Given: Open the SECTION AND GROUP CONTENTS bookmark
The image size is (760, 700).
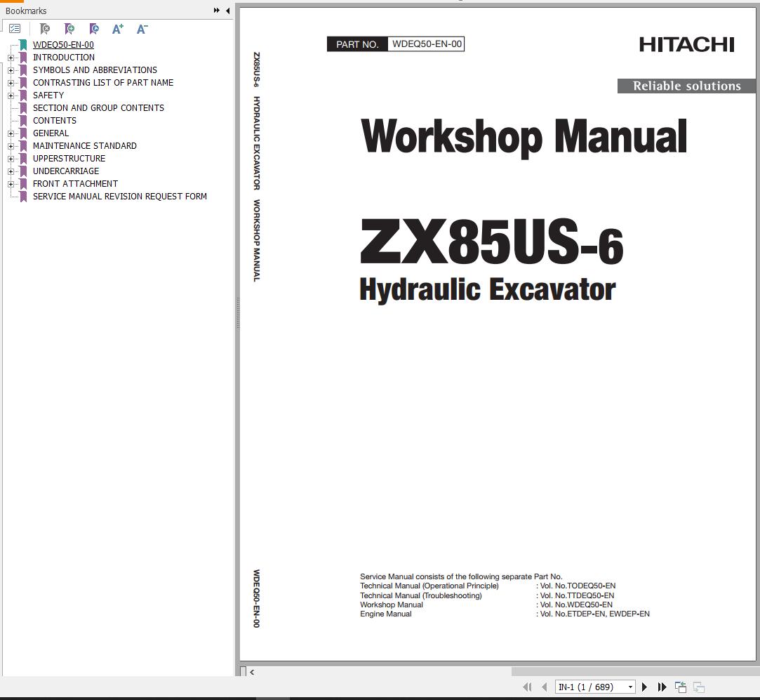Looking at the screenshot, I should [98, 107].
